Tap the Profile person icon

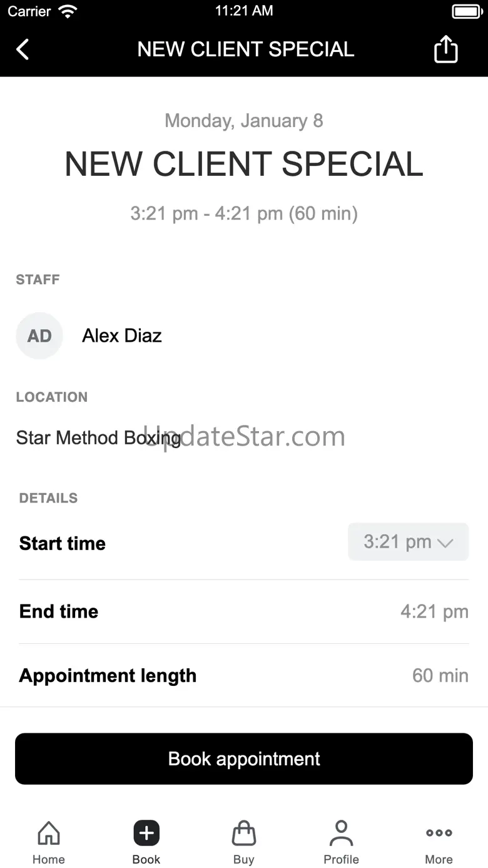[341, 834]
